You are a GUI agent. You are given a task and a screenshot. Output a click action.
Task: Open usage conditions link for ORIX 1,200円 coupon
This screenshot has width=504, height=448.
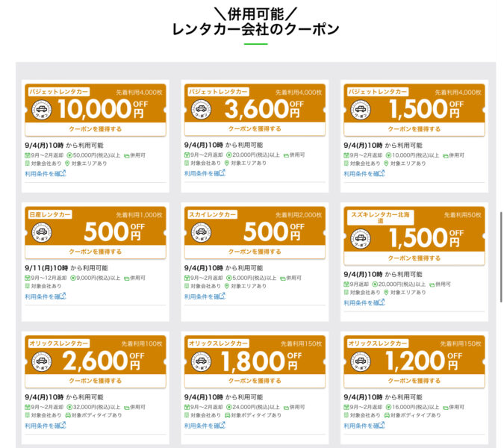(x=364, y=426)
